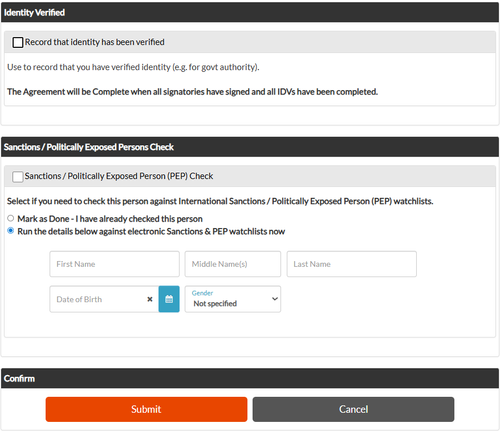
Task: Focus the Date of Birth input
Action: (104, 299)
